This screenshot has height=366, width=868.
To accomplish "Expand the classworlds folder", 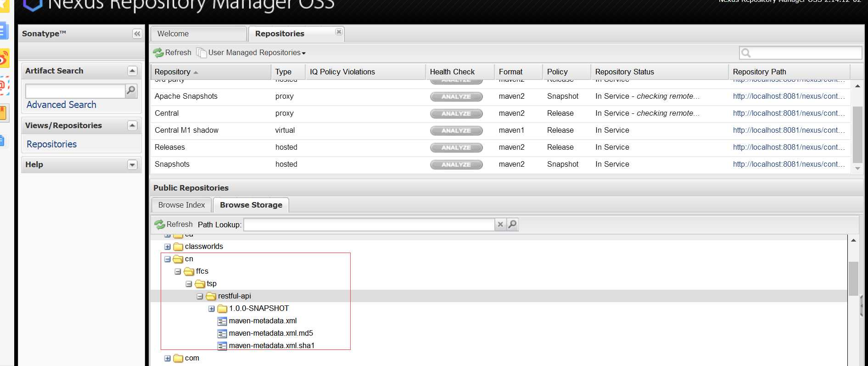I will pyautogui.click(x=168, y=247).
